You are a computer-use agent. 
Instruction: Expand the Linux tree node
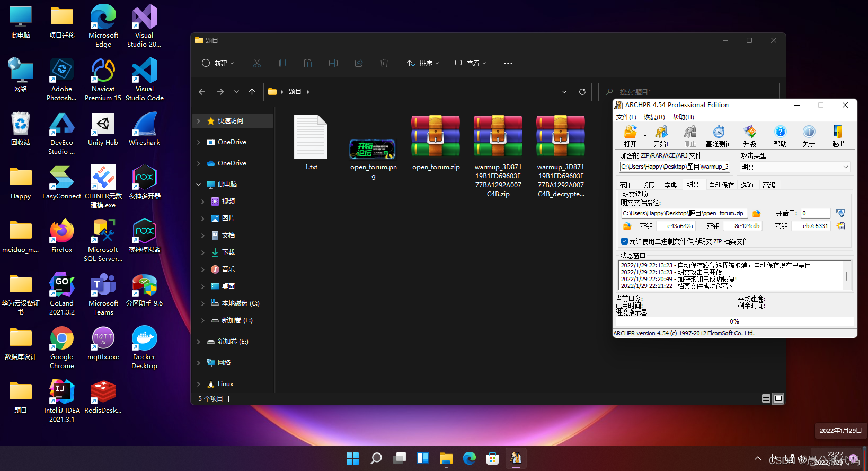click(199, 384)
